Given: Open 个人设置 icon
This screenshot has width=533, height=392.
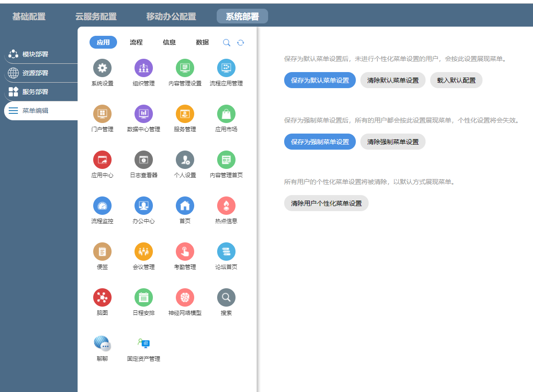Looking at the screenshot, I should click(185, 160).
